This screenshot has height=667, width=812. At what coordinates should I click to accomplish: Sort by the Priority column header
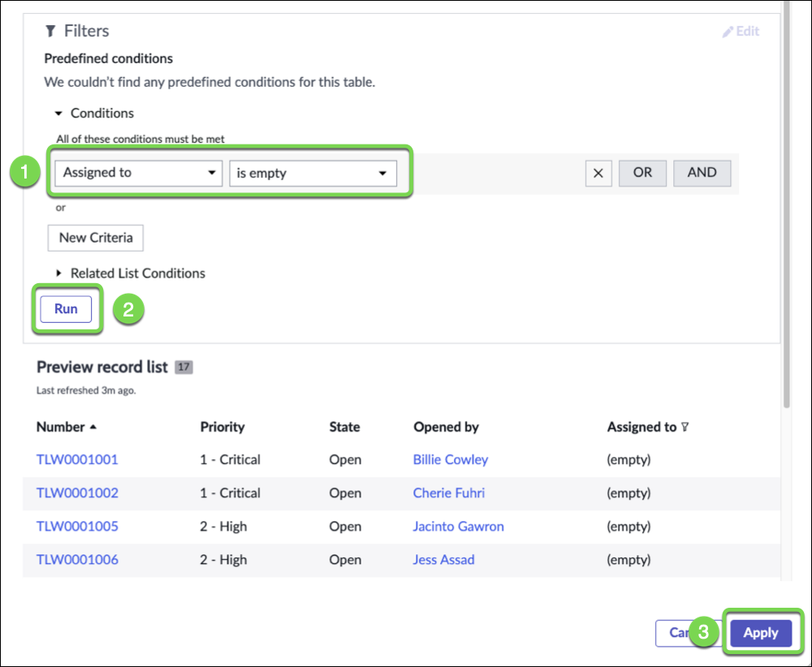click(222, 427)
